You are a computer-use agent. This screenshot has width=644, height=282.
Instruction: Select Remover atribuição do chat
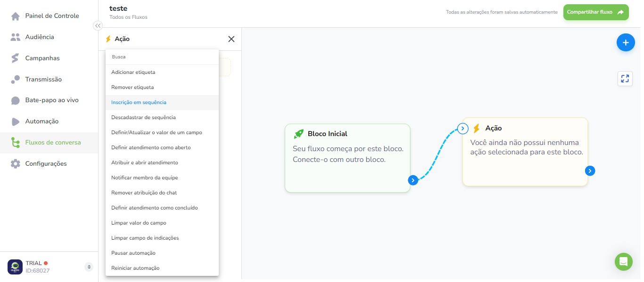[x=162, y=193]
